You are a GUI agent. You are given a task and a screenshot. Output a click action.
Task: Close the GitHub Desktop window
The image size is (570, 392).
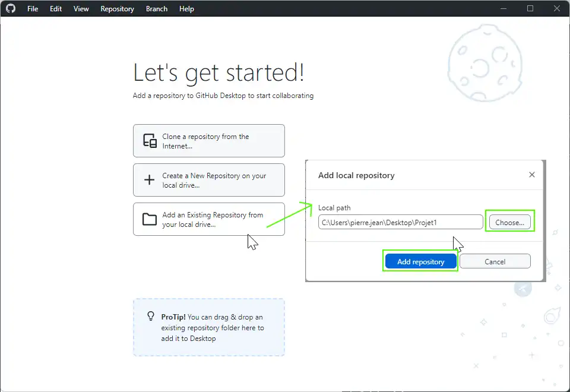point(556,8)
